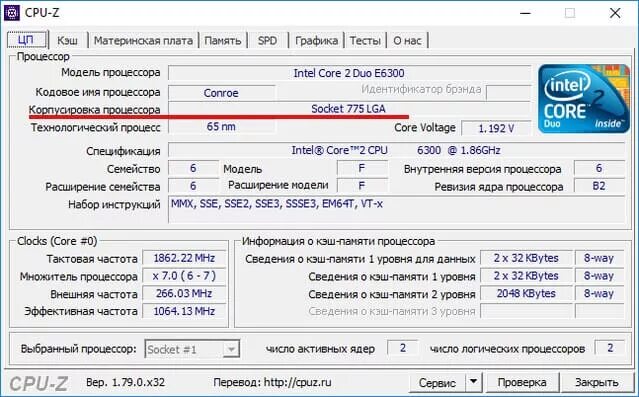Switch to the Память tab
Viewport: 639px width, 397px height.
coord(223,40)
